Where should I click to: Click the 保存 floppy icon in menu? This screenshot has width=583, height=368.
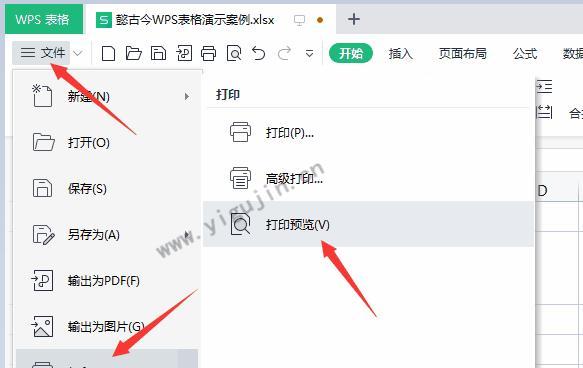(42, 188)
